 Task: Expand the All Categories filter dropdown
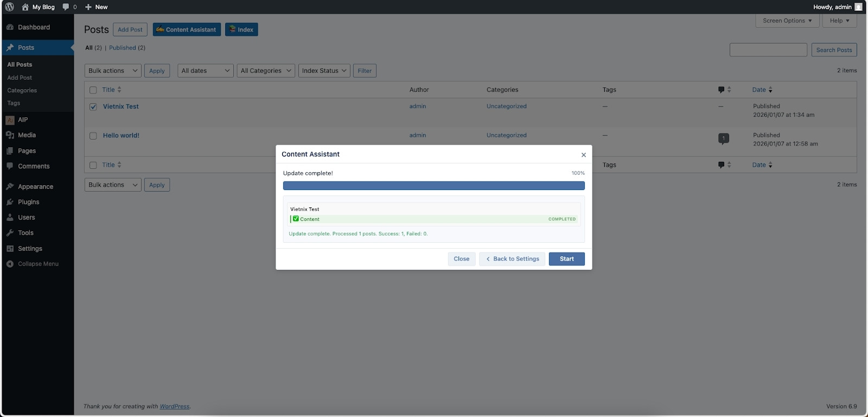266,71
